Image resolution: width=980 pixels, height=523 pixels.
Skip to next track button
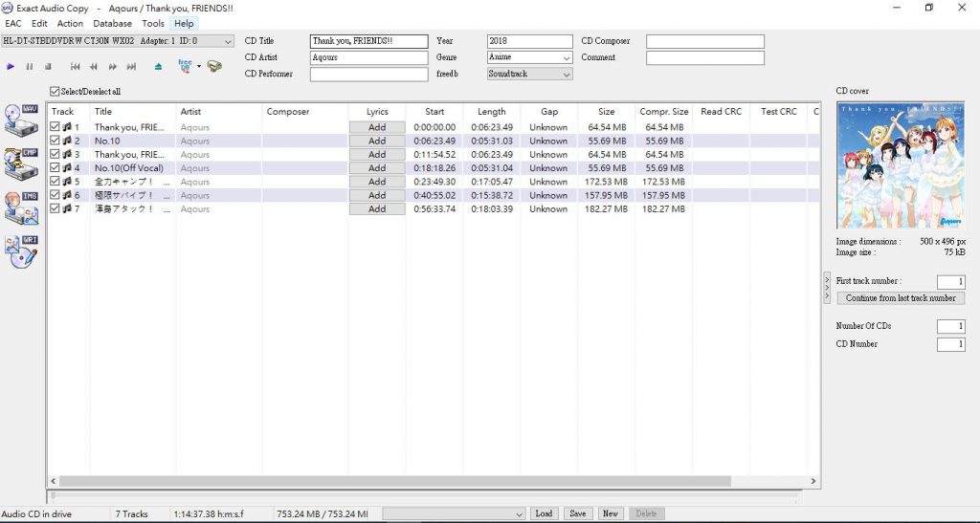(x=131, y=66)
